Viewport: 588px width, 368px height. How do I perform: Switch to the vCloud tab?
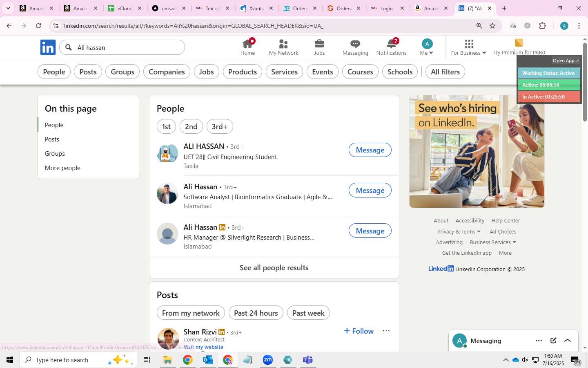[x=125, y=8]
